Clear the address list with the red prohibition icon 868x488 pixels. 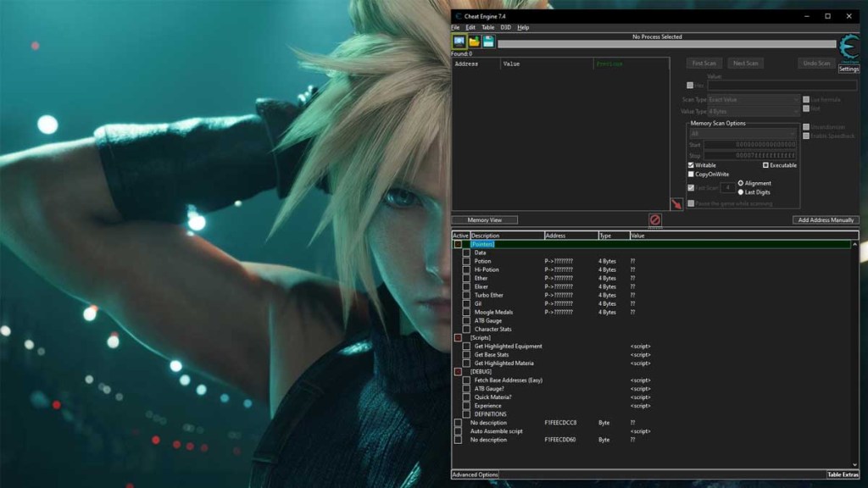[x=655, y=219]
